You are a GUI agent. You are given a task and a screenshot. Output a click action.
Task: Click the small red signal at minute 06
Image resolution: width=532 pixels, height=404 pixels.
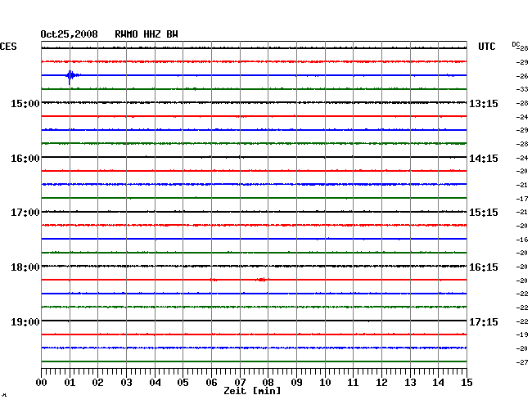click(x=214, y=280)
